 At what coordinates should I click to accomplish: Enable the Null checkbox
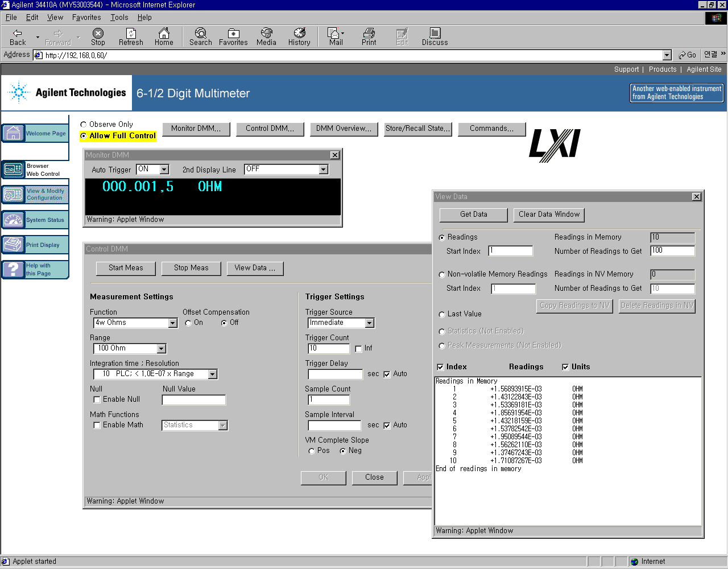pyautogui.click(x=97, y=399)
